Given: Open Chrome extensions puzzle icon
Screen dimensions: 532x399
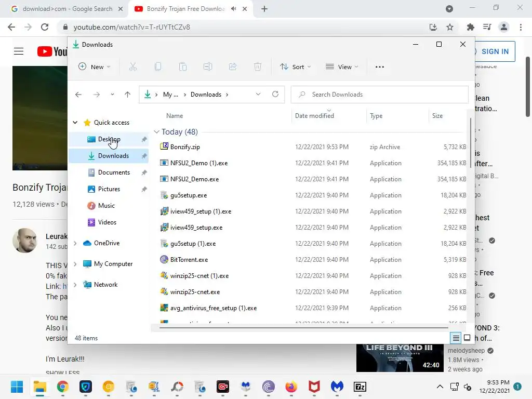Looking at the screenshot, I should 470,27.
